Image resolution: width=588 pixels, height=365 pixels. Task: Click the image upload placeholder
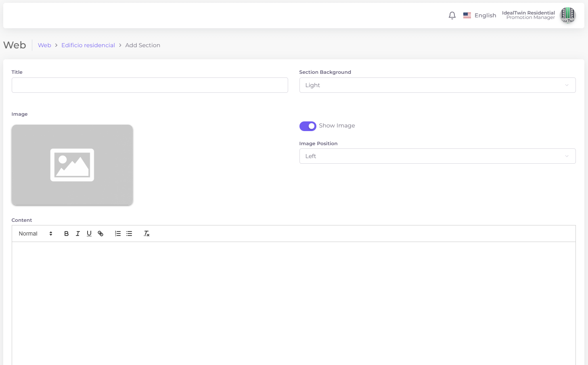click(x=72, y=165)
